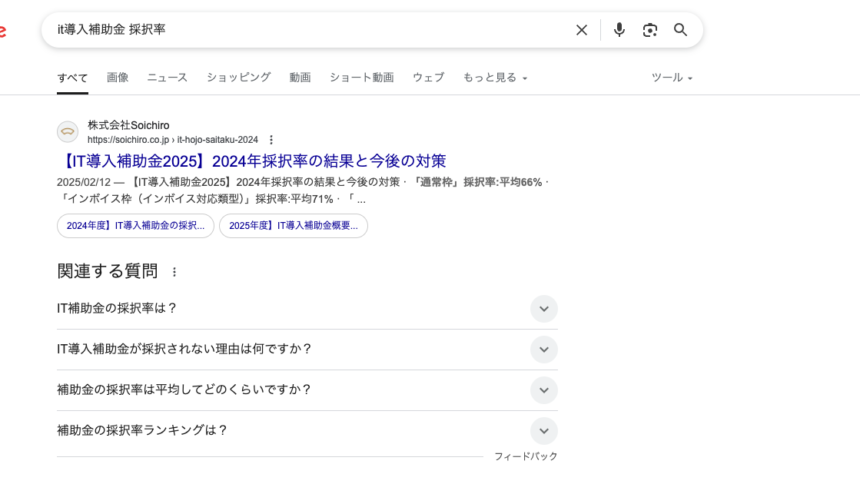Submit search with the magnifying glass icon
Viewport: 860px width, 484px height.
[x=681, y=30]
